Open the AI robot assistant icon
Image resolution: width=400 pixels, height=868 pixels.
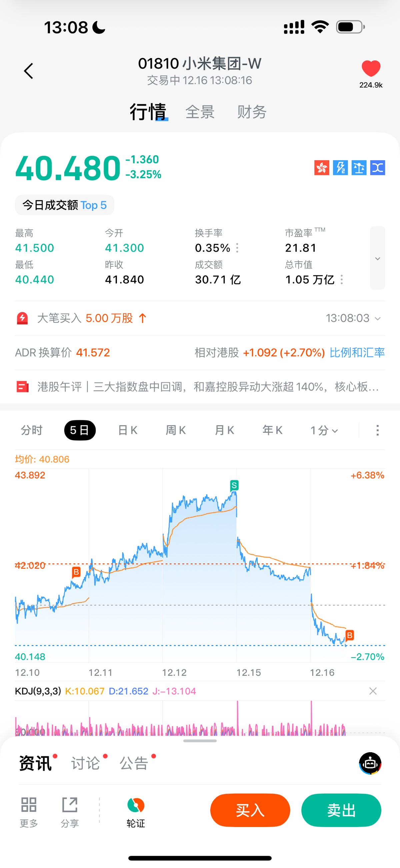point(370,763)
